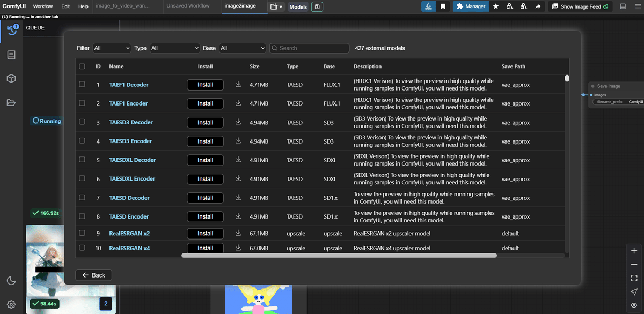Image resolution: width=644 pixels, height=314 pixels.
Task: Open the folder dropdown in top bar
Action: [x=276, y=7]
